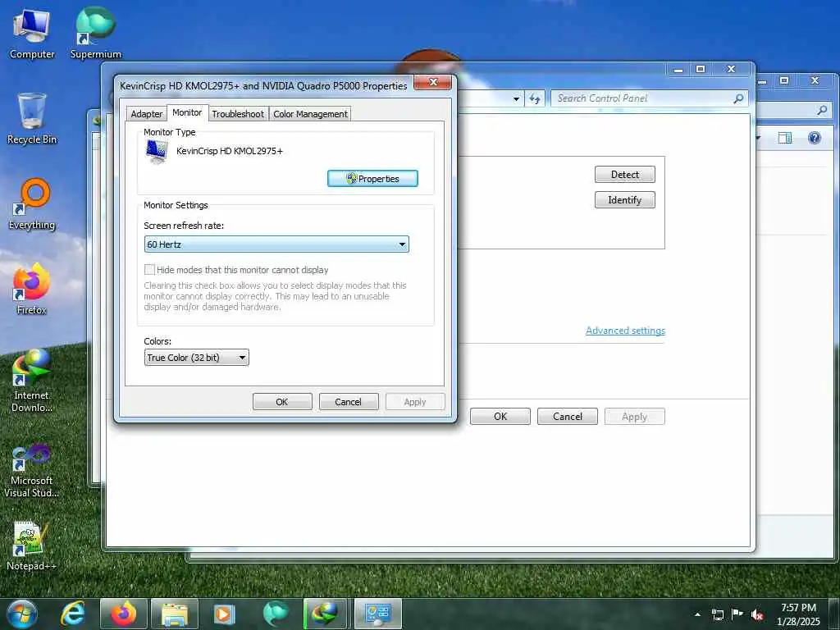The width and height of the screenshot is (840, 630).
Task: Open the Supermium browser desktop shortcut
Action: pos(95,34)
